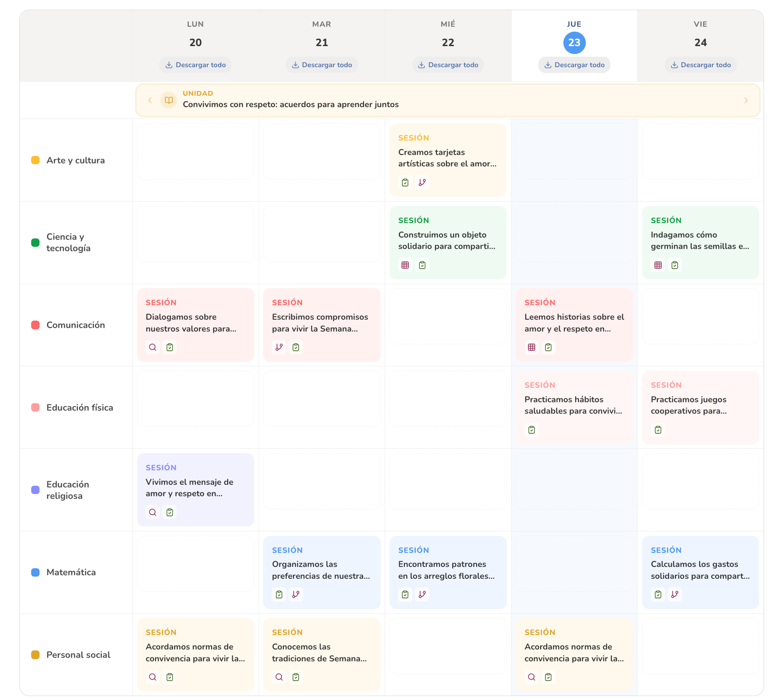
Task: Click the book icon in the Unidad banner
Action: point(169,100)
